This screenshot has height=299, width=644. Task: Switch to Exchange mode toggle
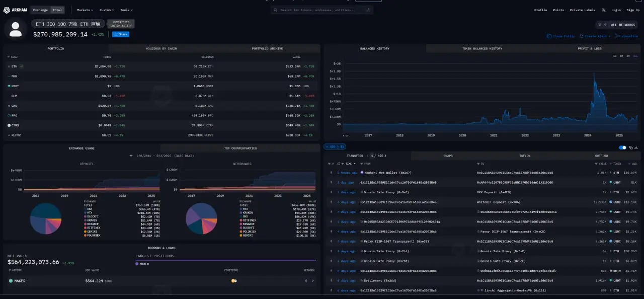pos(40,10)
